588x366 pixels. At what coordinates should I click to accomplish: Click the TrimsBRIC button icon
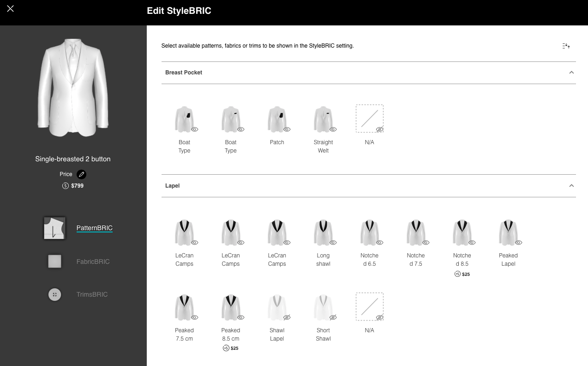[x=54, y=294]
